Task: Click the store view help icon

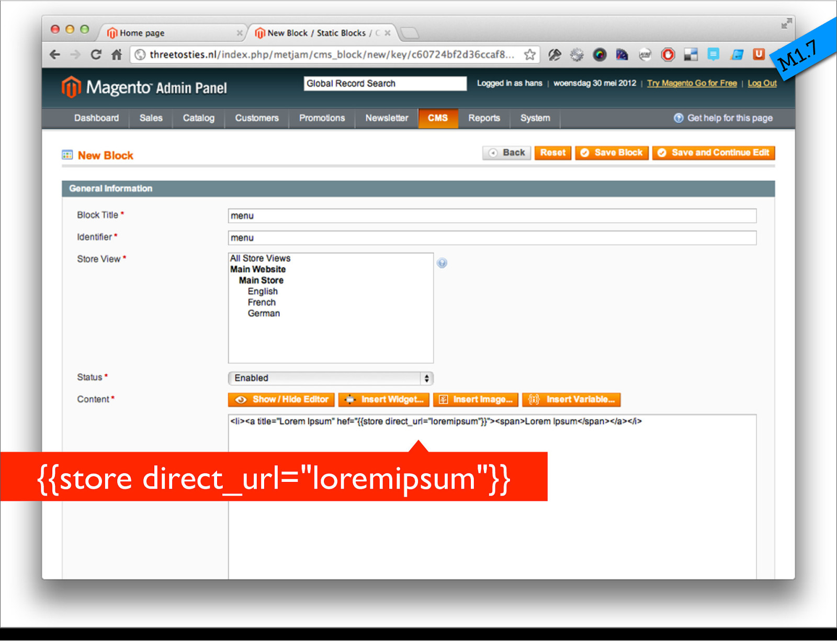Action: [442, 263]
